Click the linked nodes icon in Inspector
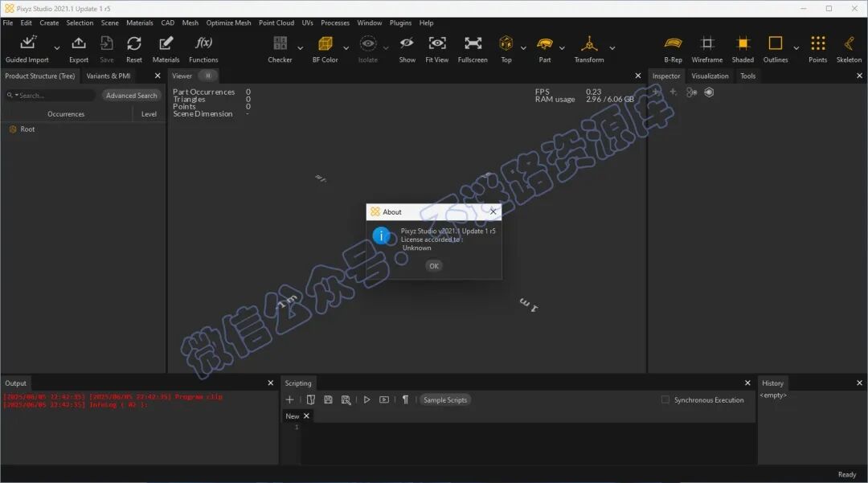Screen dimensions: 868x483 (x=691, y=92)
